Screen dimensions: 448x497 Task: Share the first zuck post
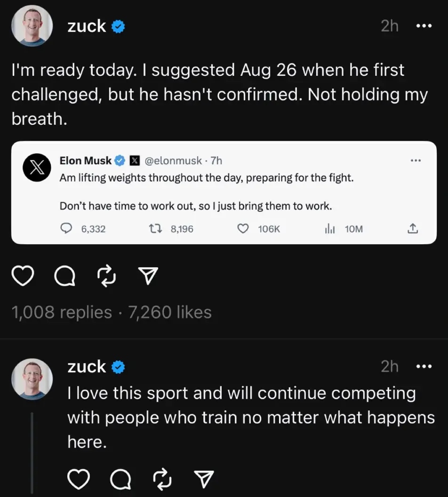148,277
